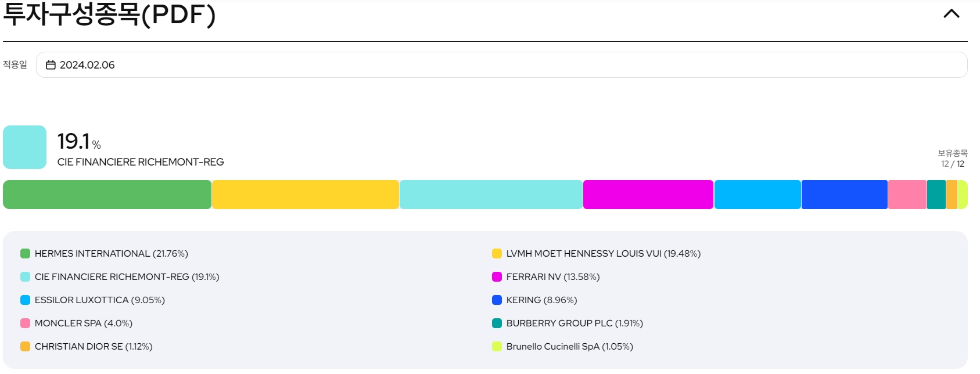Image resolution: width=980 pixels, height=374 pixels.
Task: Click CHRISTIAN DIOR SE (1.12%) legend entry
Action: (x=87, y=347)
